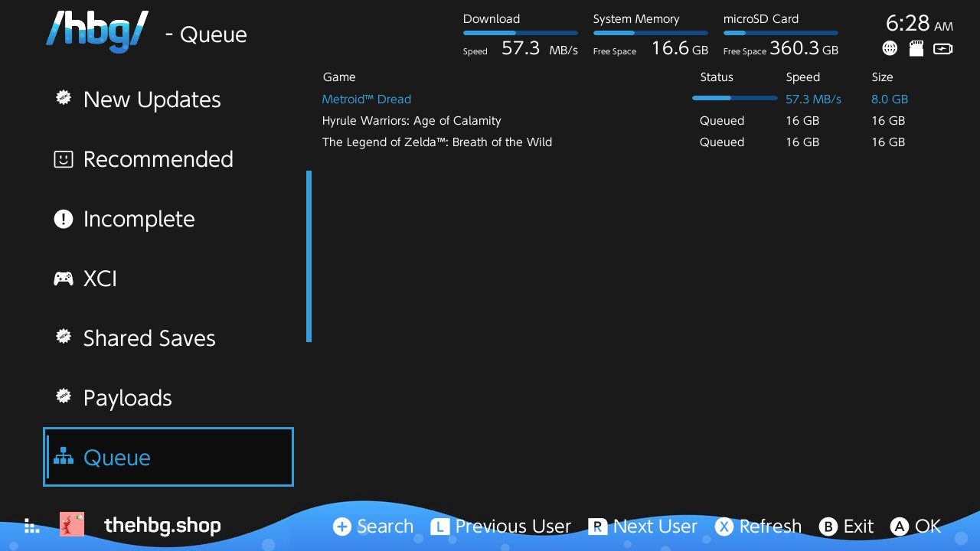Click the XCI gamepad icon
The height and width of the screenshot is (551, 980).
pos(64,279)
